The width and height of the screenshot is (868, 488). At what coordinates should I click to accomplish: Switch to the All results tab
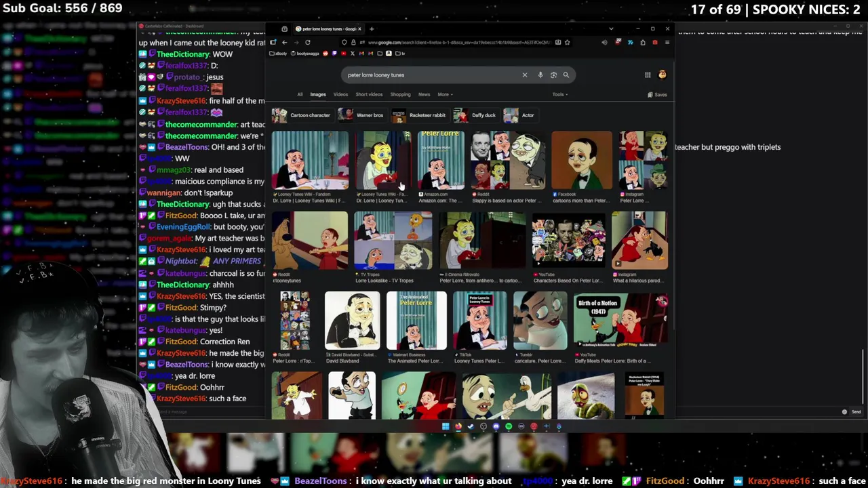(x=300, y=95)
